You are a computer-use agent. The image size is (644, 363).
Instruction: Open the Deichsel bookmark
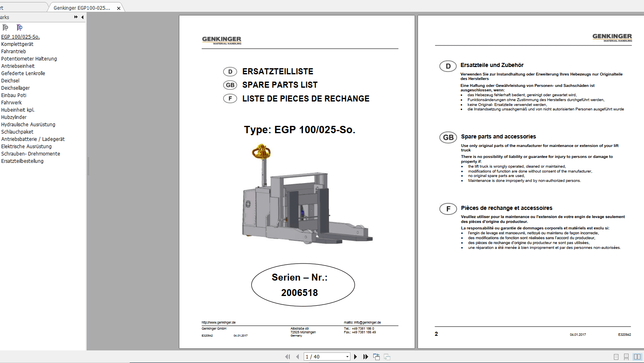(10, 80)
